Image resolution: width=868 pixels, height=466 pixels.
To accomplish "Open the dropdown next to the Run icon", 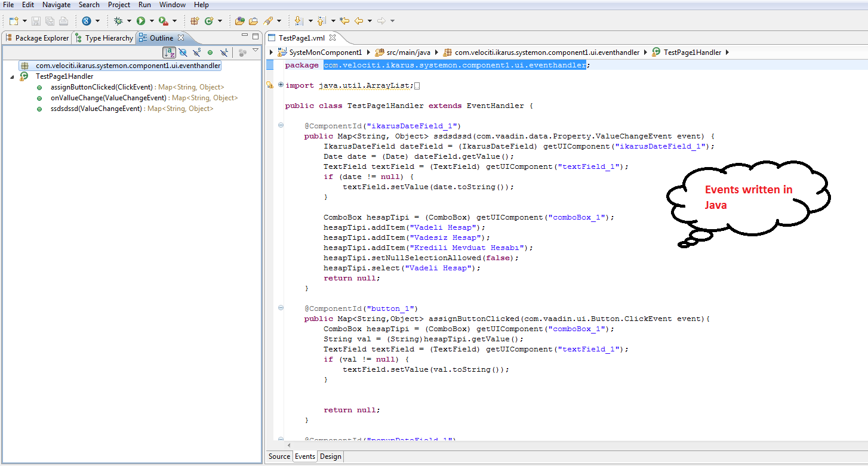I will point(153,21).
